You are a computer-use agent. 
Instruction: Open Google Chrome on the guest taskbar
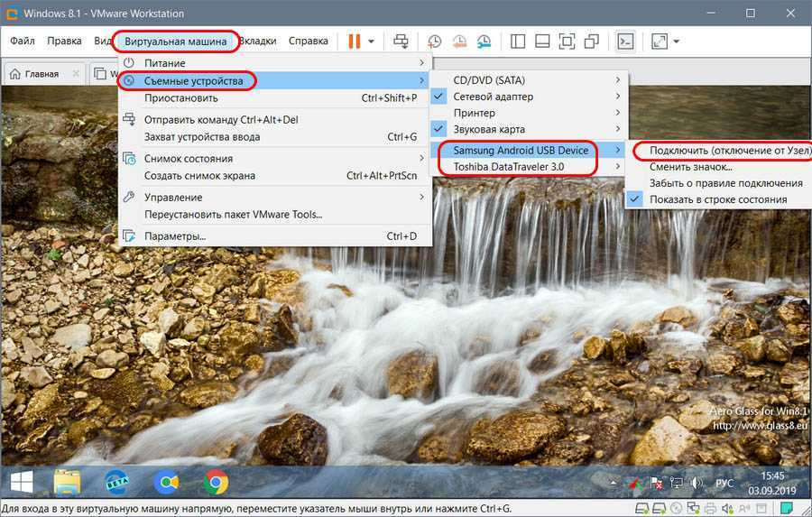click(x=215, y=483)
